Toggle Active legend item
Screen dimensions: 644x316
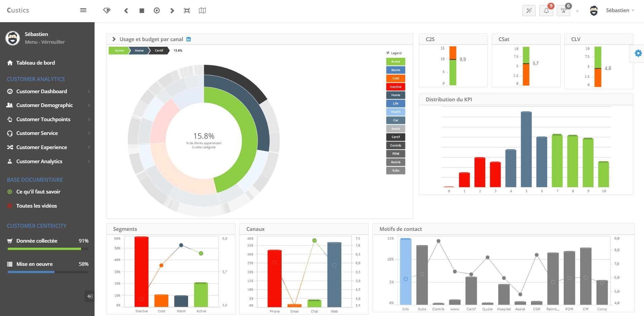coord(396,62)
